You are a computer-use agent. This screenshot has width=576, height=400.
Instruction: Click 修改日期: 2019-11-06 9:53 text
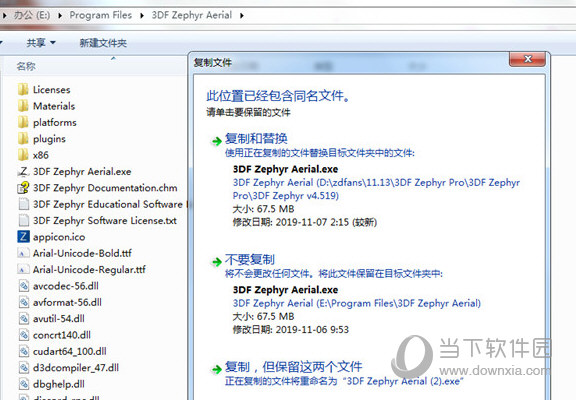(x=291, y=329)
